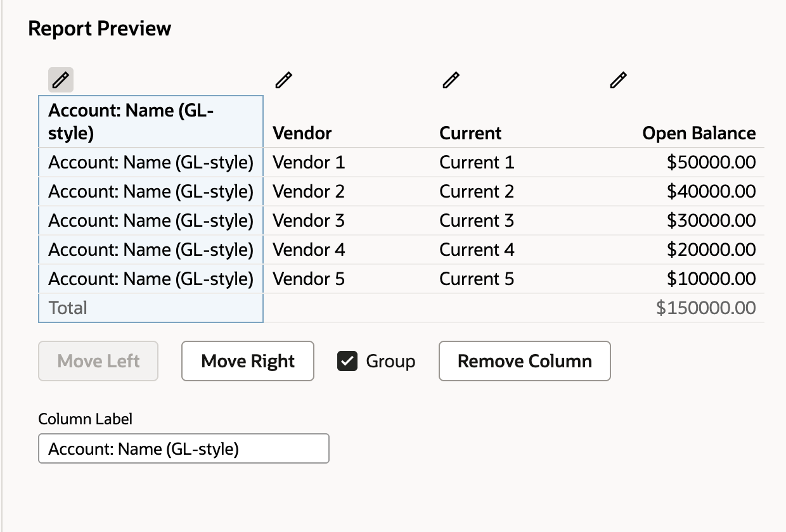Click the $10000.00 balance cell
This screenshot has width=786, height=532.
point(711,279)
